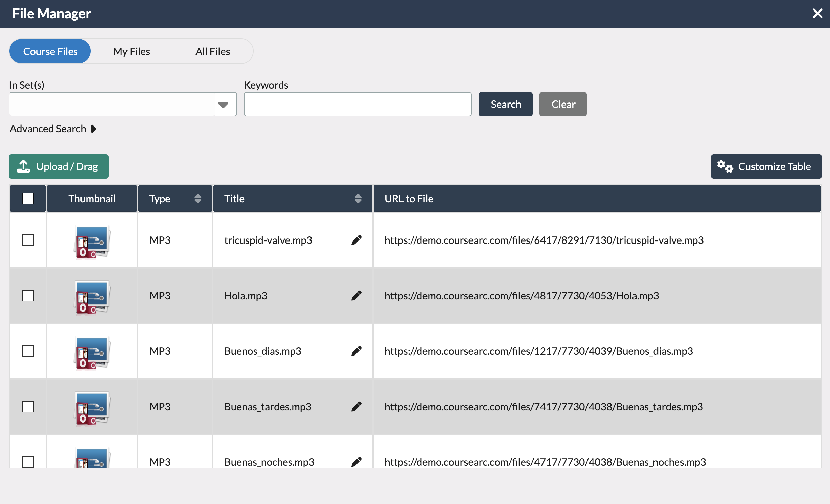830x504 pixels.
Task: Open tricuspid-valve.mp3 thumbnail
Action: [92, 242]
